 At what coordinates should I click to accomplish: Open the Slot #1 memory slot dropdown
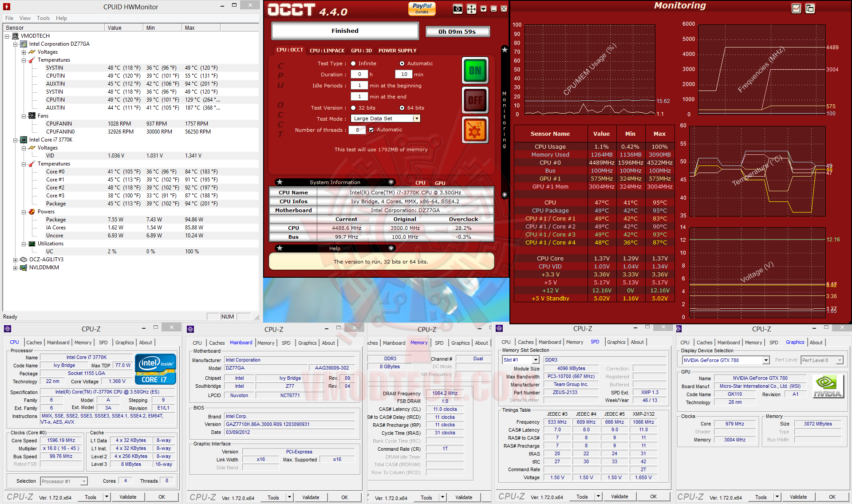tap(536, 360)
